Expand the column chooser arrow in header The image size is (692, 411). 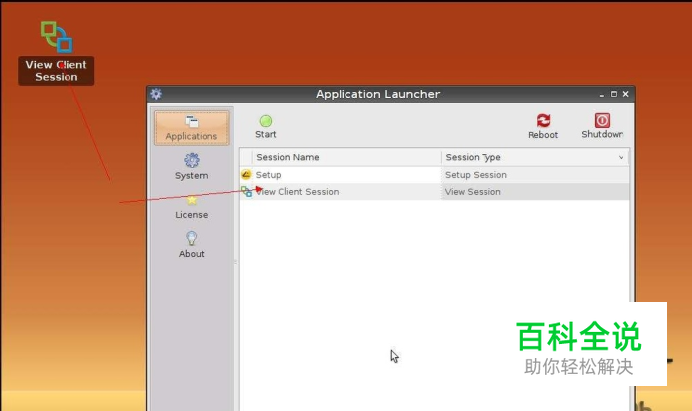click(621, 158)
